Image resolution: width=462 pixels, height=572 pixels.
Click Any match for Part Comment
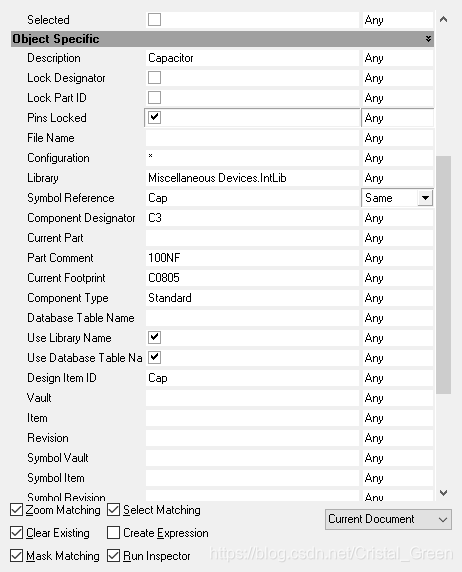pos(398,258)
